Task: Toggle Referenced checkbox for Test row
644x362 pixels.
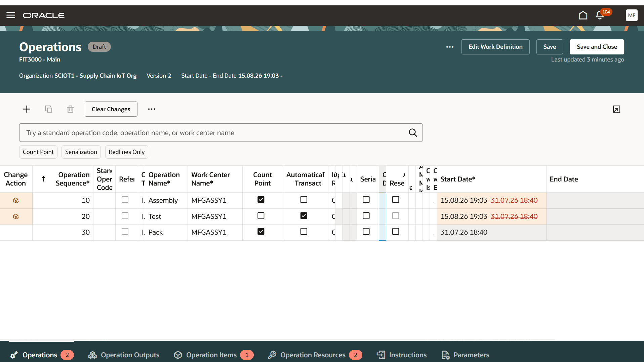Action: pos(125,216)
